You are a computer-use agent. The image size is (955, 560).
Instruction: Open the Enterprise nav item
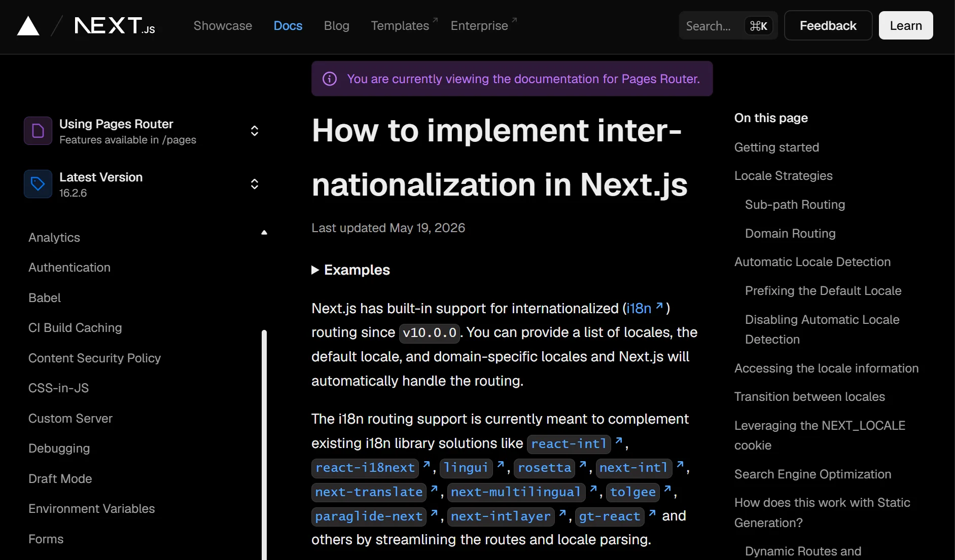(x=484, y=25)
